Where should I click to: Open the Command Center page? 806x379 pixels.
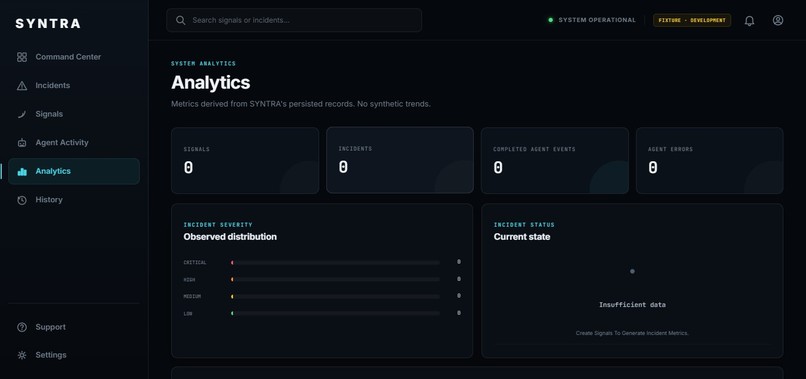(x=74, y=57)
